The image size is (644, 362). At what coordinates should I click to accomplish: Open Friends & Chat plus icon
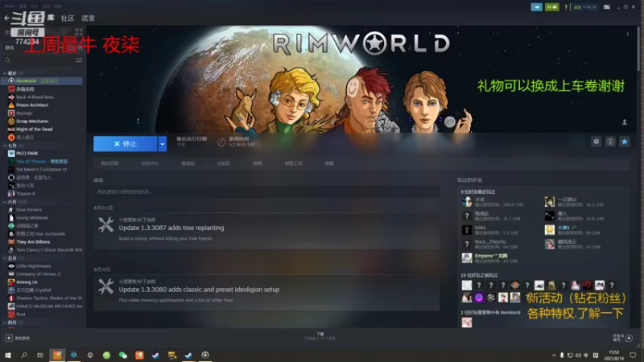(x=629, y=338)
